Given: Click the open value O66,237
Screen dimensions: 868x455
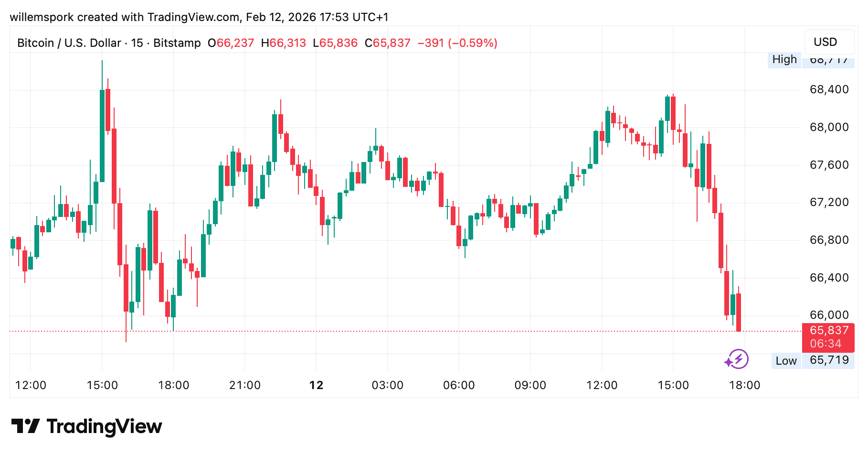Looking at the screenshot, I should 231,43.
